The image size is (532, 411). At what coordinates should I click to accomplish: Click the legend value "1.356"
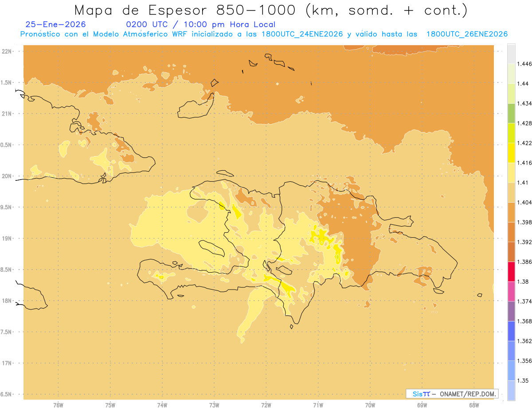coord(525,361)
